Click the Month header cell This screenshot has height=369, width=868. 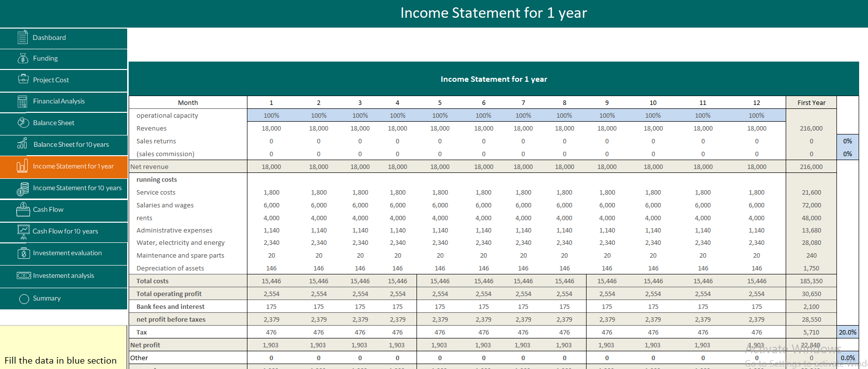pos(188,102)
